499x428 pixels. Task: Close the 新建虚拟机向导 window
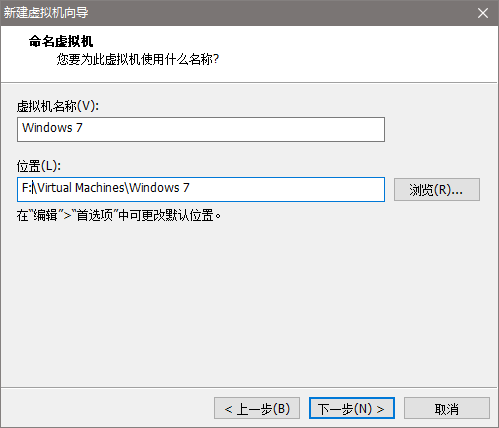coord(483,13)
